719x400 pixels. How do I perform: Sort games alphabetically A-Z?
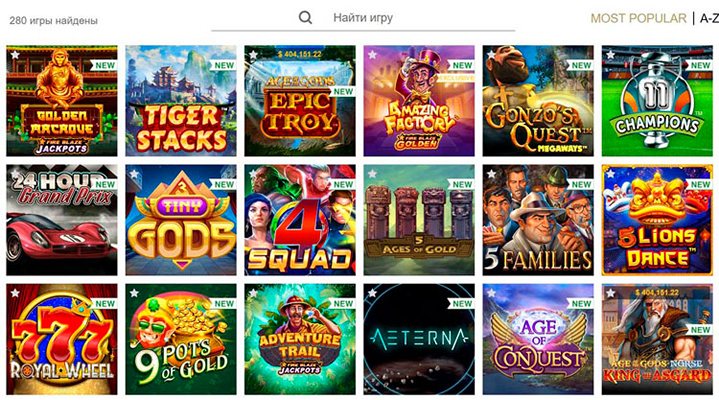(708, 18)
